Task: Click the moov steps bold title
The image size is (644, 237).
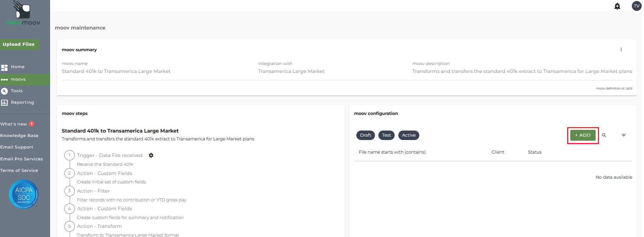Action: point(75,114)
